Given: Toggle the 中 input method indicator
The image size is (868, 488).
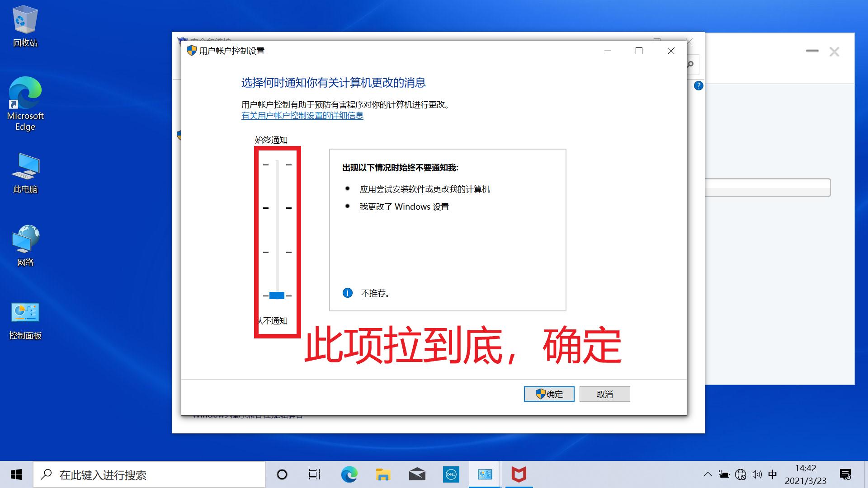Looking at the screenshot, I should tap(773, 474).
